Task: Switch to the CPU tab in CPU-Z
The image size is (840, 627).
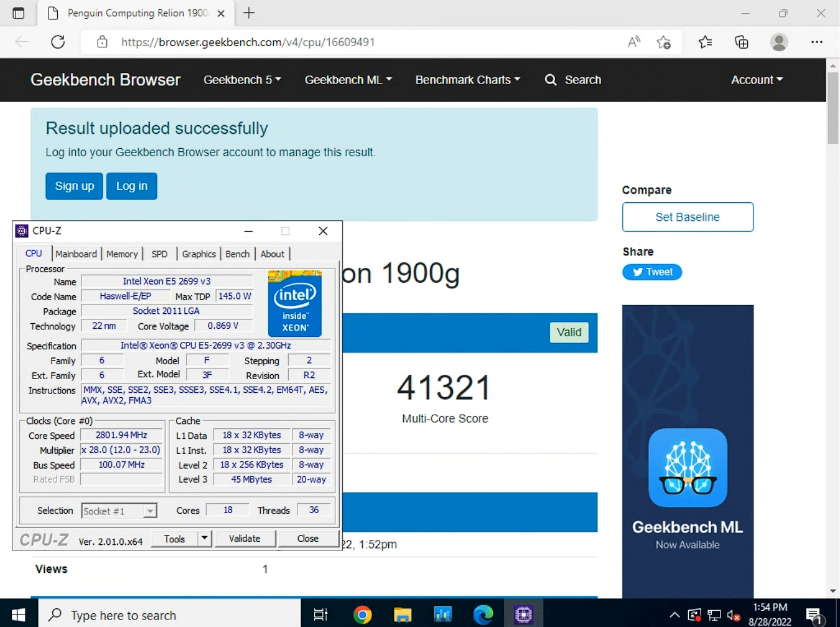Action: point(34,253)
